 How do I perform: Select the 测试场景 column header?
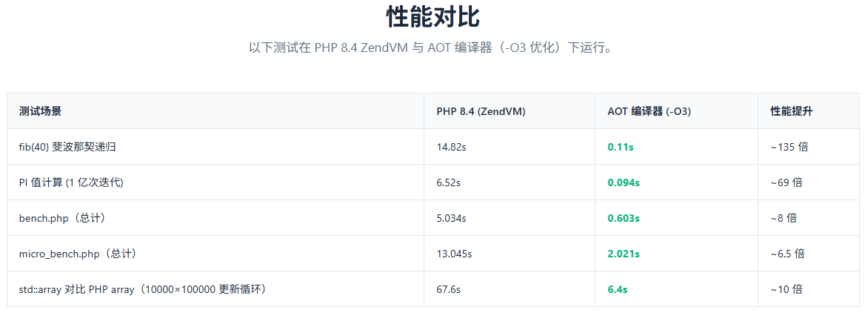[x=40, y=111]
